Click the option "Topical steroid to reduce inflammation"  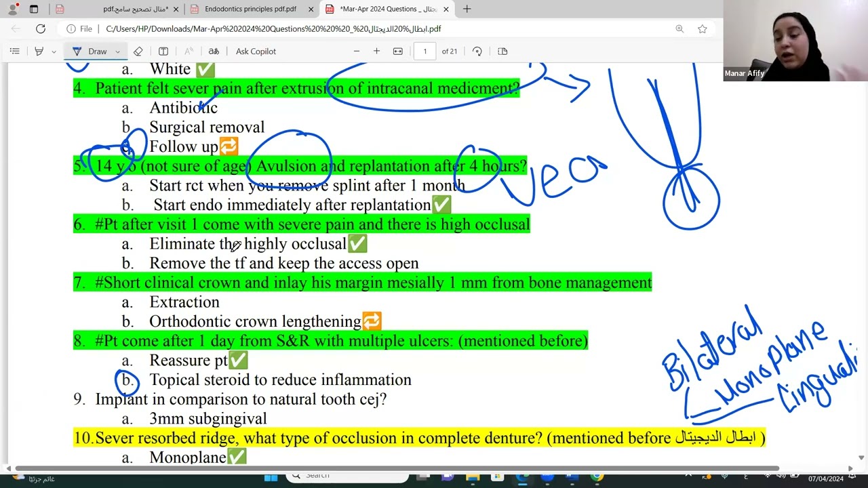pyautogui.click(x=280, y=380)
